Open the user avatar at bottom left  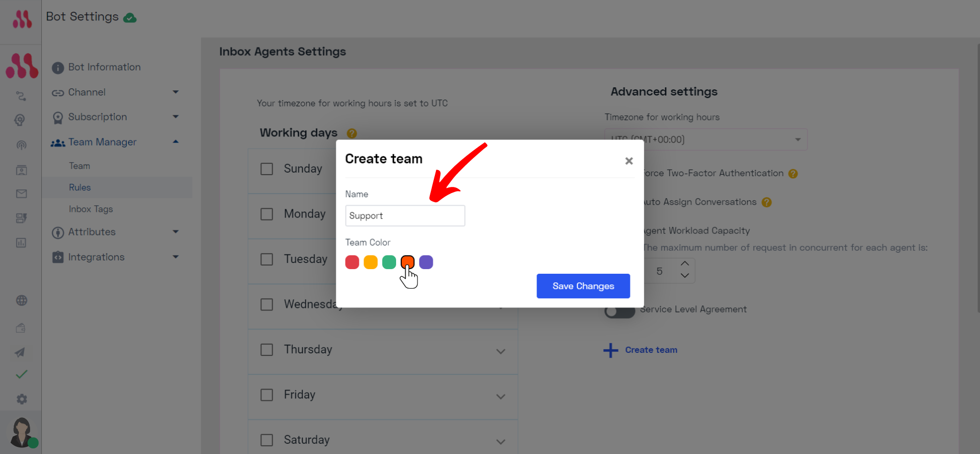(21, 432)
